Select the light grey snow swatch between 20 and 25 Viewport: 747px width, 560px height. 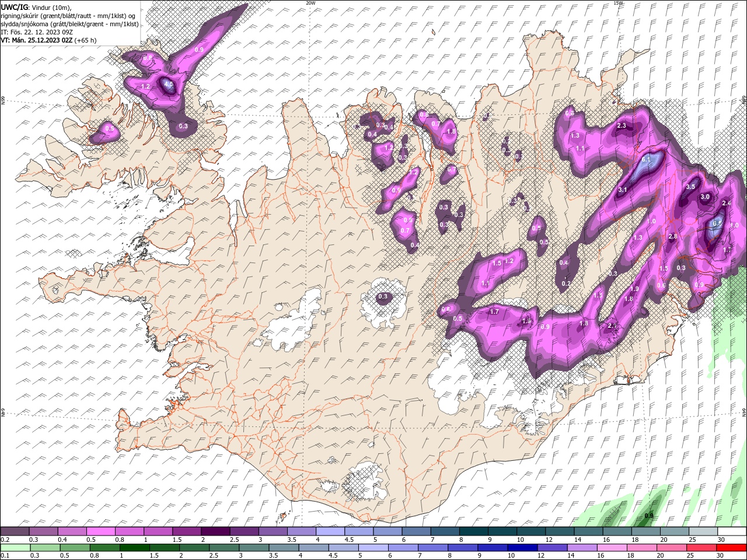pyautogui.click(x=675, y=531)
